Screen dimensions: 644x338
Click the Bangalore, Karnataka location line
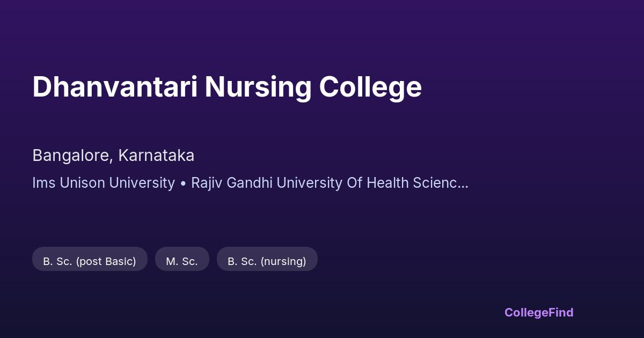click(113, 156)
